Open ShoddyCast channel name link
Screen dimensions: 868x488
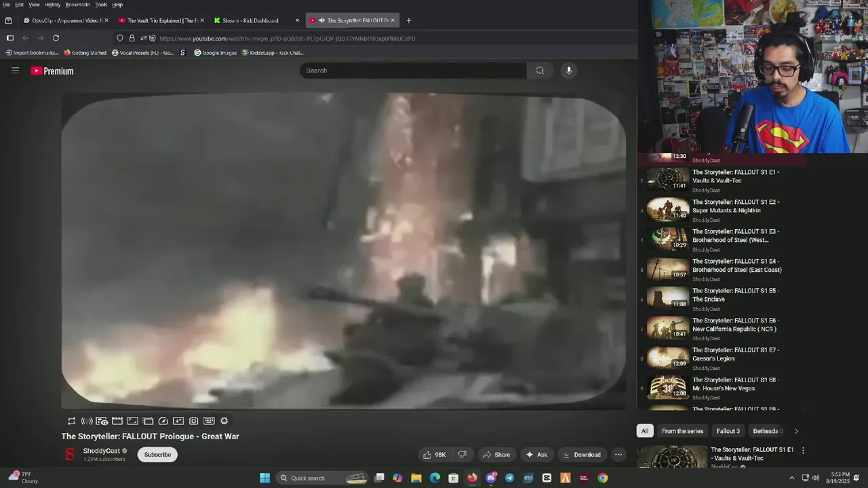(101, 451)
